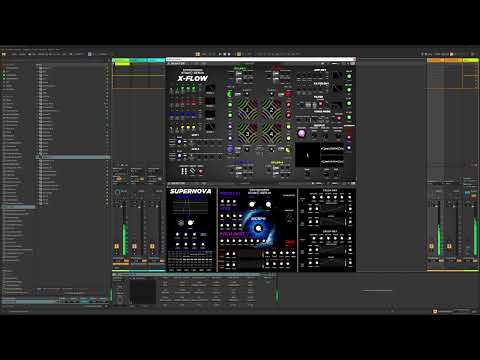Click the orange icon in the bottom-right status bar
Viewport: 480px width, 360px height.
[x=435, y=311]
